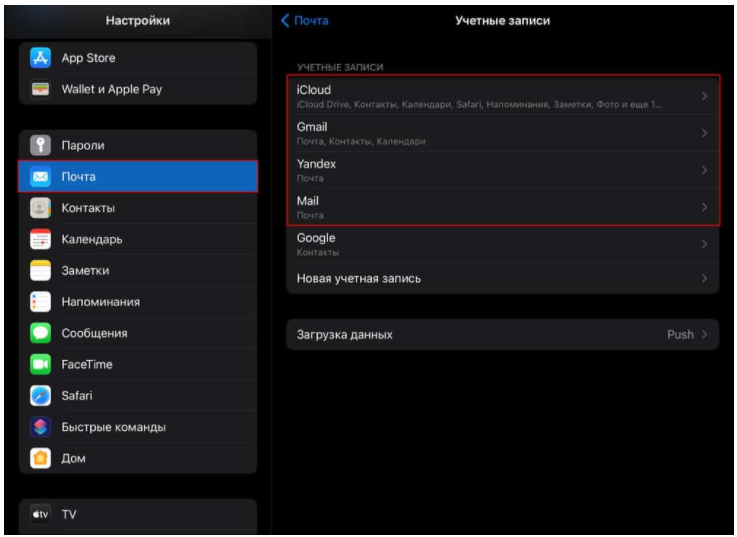Tap the yellow Notes icon
The width and height of the screenshot is (737, 537).
(40, 270)
